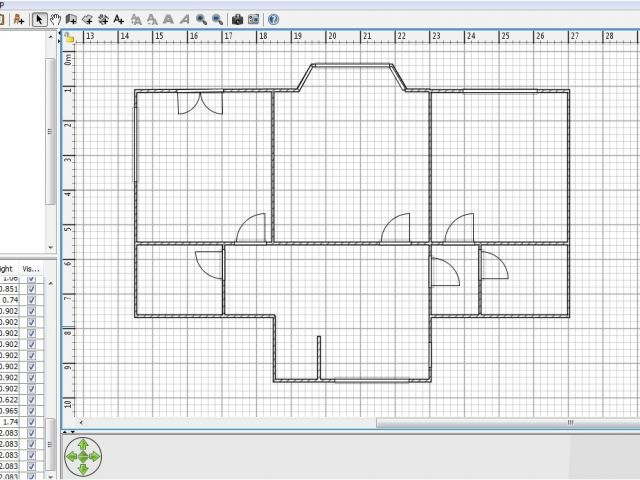Toggle visibility for the 0.74 height row
Screen dimensions: 640x480
tap(31, 300)
